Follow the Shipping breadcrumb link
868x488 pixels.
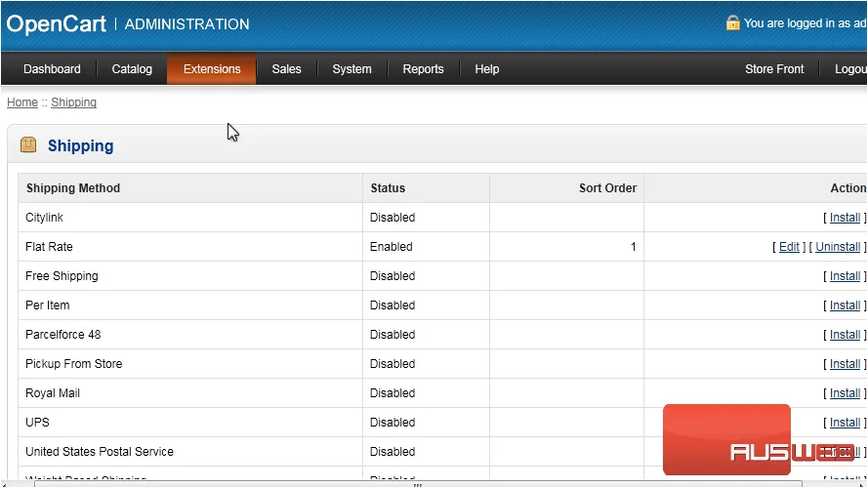[73, 102]
